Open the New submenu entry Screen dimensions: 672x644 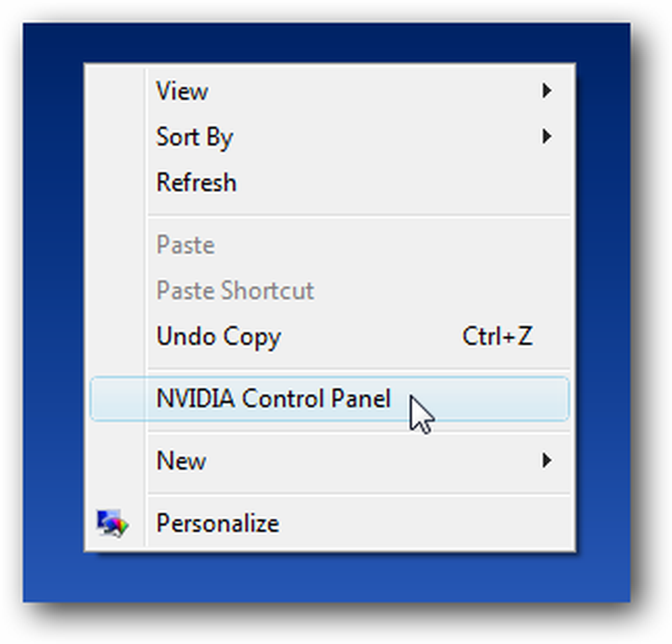[329, 461]
